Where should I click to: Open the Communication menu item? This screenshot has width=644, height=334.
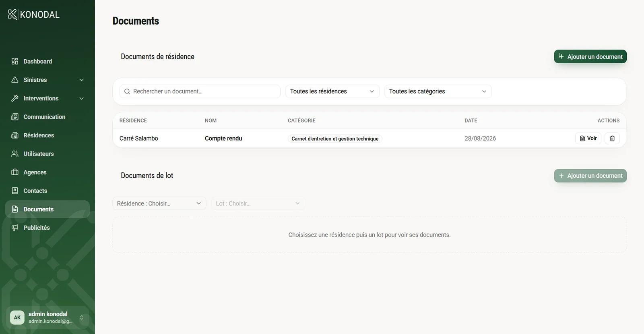[47, 117]
